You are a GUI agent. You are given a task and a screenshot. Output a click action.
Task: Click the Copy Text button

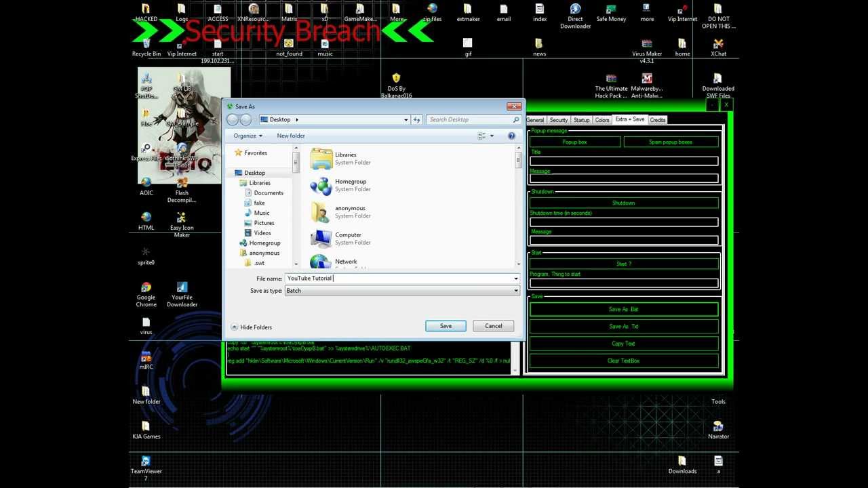coord(624,344)
